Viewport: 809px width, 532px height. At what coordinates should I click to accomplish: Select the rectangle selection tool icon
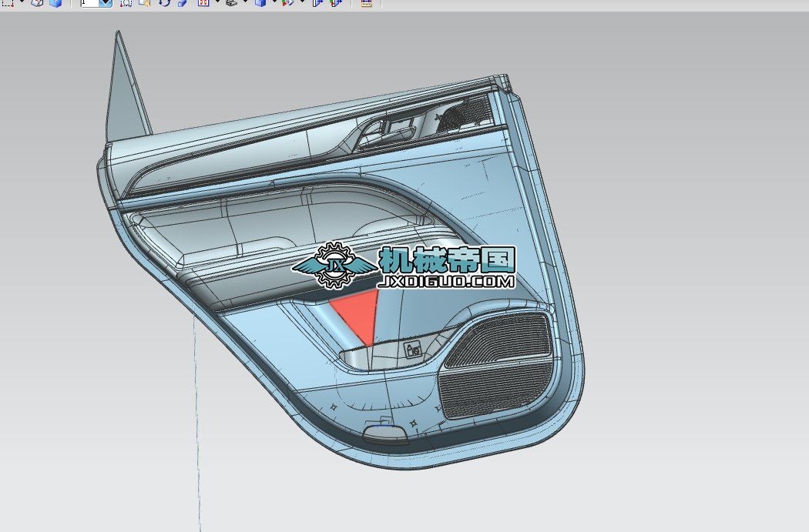click(7, 2)
